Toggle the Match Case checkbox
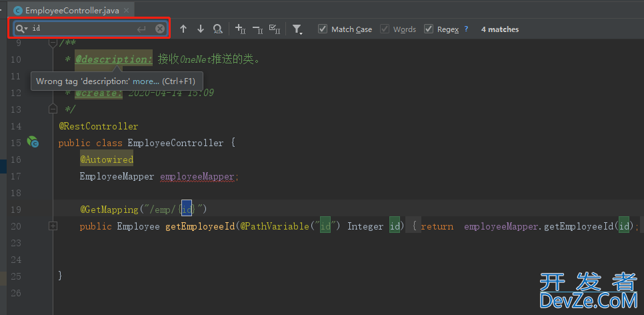Image resolution: width=644 pixels, height=315 pixels. [323, 29]
